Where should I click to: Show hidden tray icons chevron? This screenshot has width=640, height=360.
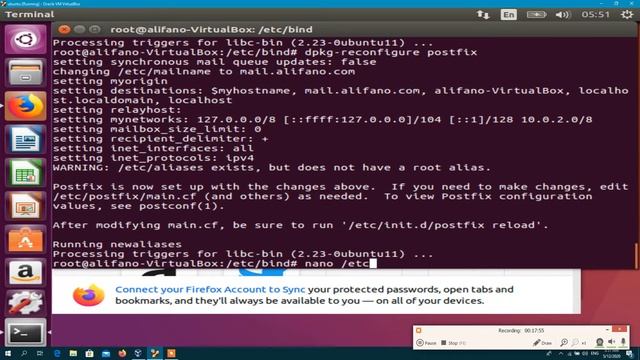pyautogui.click(x=560, y=354)
